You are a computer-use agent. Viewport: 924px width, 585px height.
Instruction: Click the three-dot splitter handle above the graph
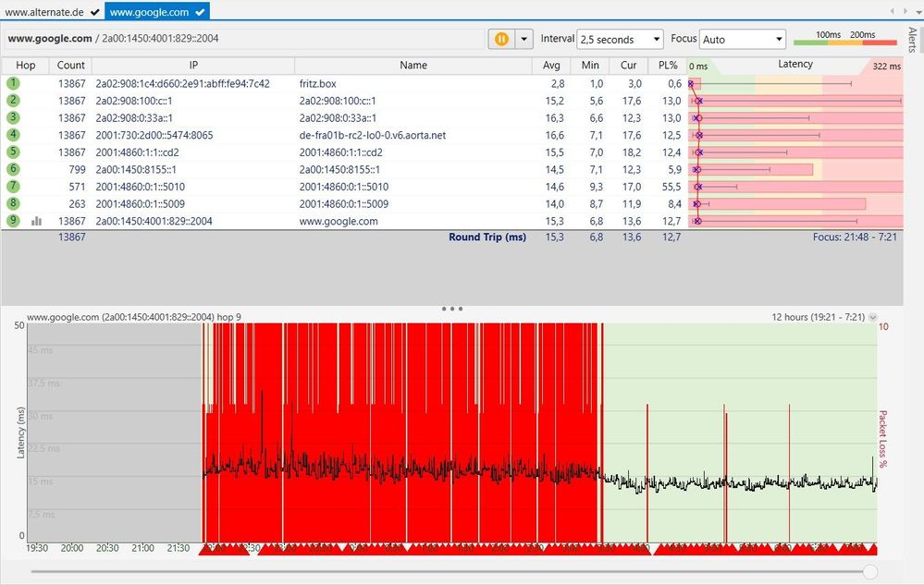[451, 308]
